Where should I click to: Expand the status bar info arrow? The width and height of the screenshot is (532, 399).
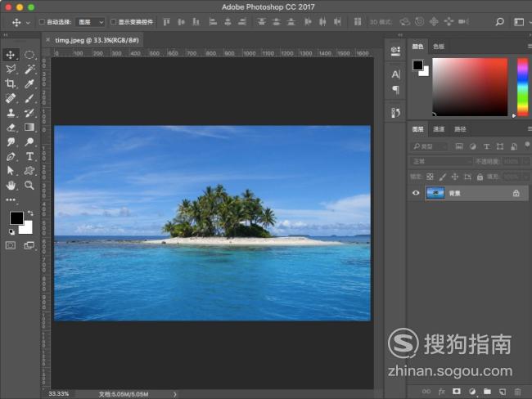click(174, 394)
